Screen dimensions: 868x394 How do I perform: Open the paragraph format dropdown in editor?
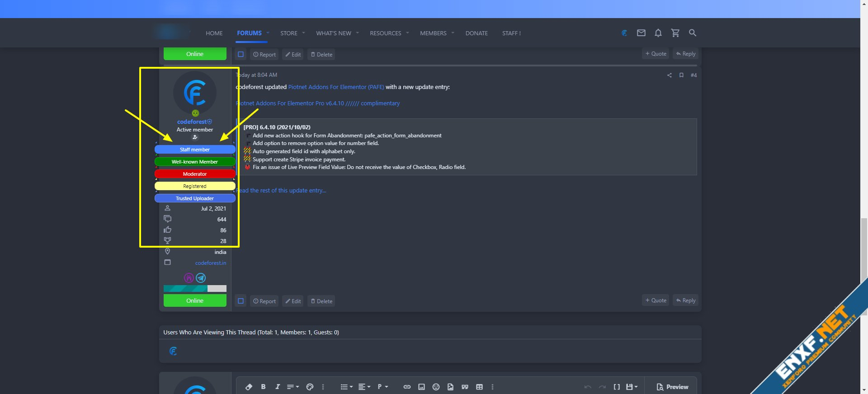click(383, 387)
